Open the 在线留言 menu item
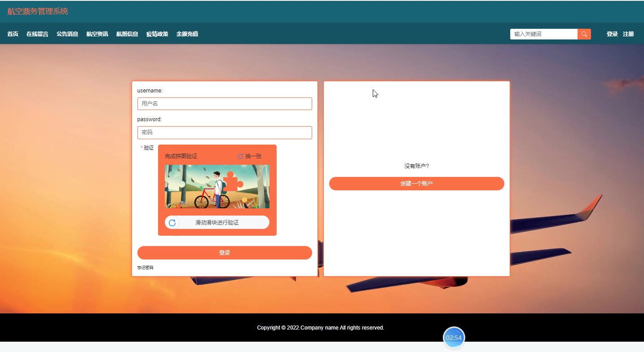Screen dimensions: 644x352 tap(37, 34)
